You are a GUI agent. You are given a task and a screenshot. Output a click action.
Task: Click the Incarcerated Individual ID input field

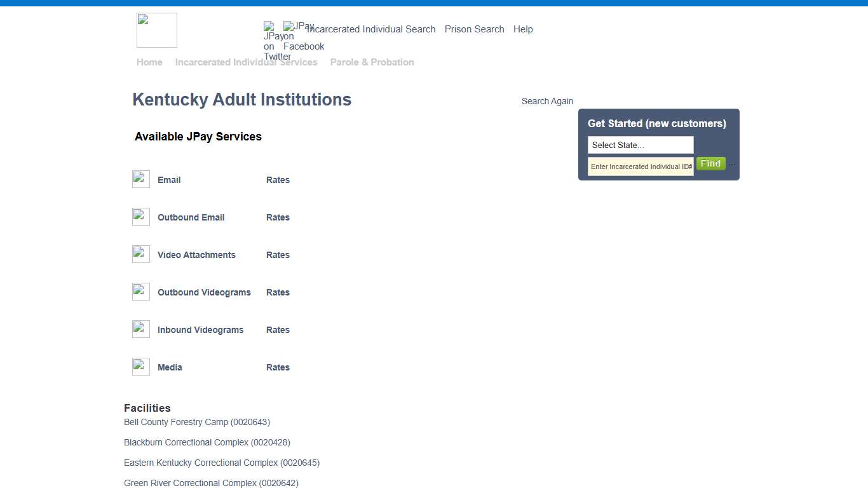pos(640,166)
